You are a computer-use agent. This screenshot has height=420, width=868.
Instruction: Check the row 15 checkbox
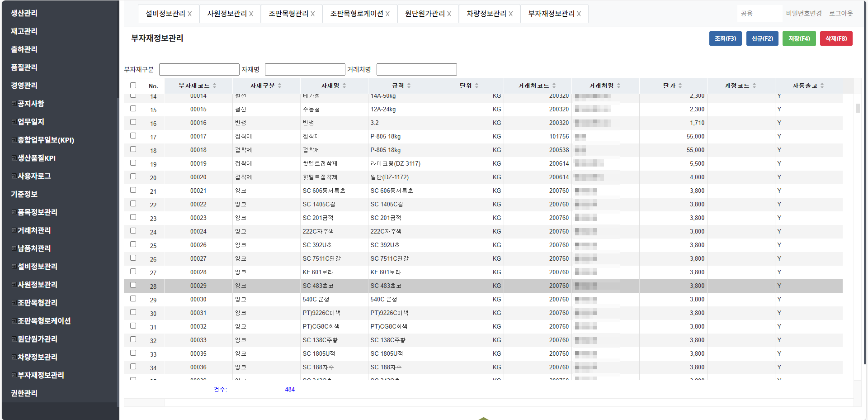click(133, 109)
